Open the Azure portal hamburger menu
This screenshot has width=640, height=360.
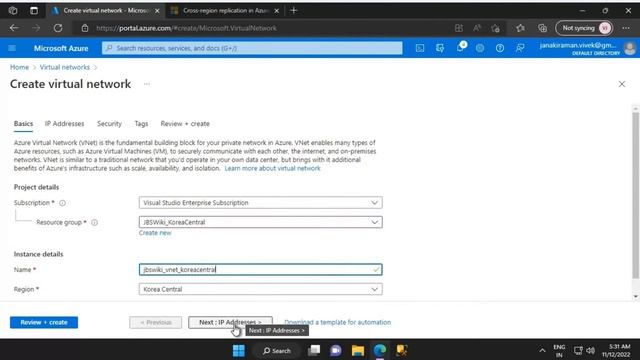[12, 48]
